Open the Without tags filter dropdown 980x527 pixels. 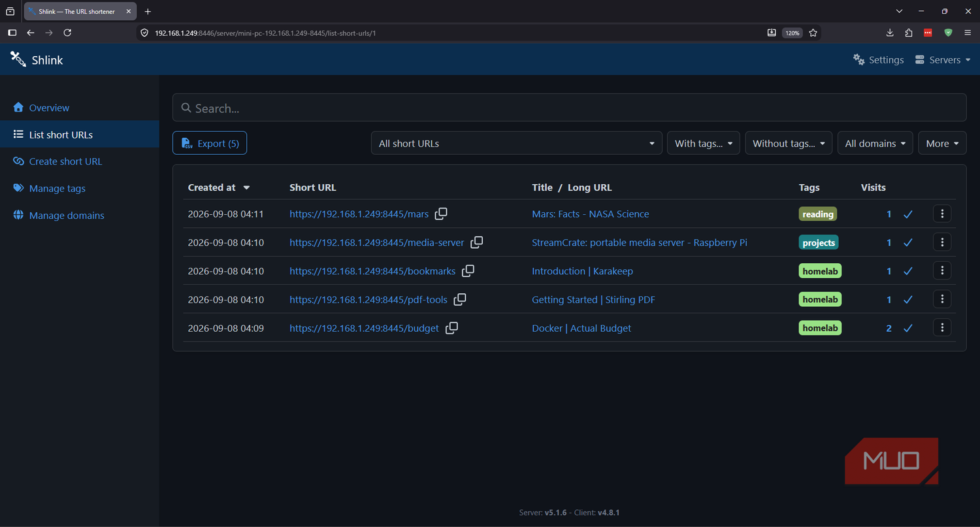point(789,143)
